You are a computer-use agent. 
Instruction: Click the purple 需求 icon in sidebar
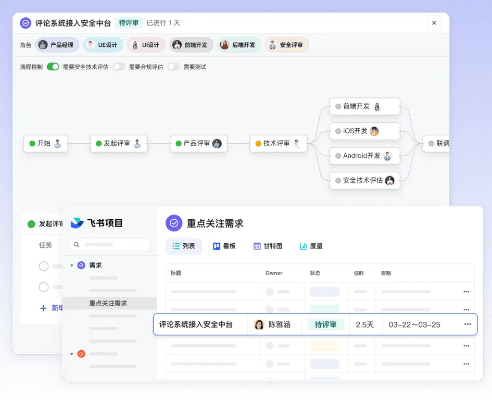[81, 265]
